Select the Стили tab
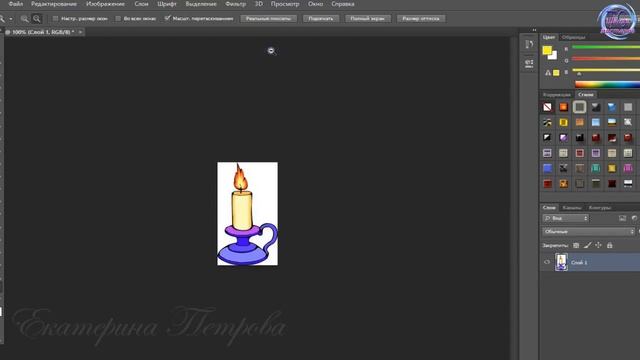 click(586, 94)
